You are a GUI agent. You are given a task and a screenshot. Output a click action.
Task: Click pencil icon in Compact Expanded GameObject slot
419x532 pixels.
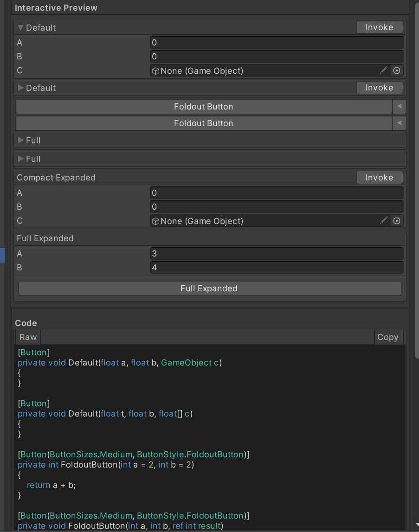click(x=383, y=221)
